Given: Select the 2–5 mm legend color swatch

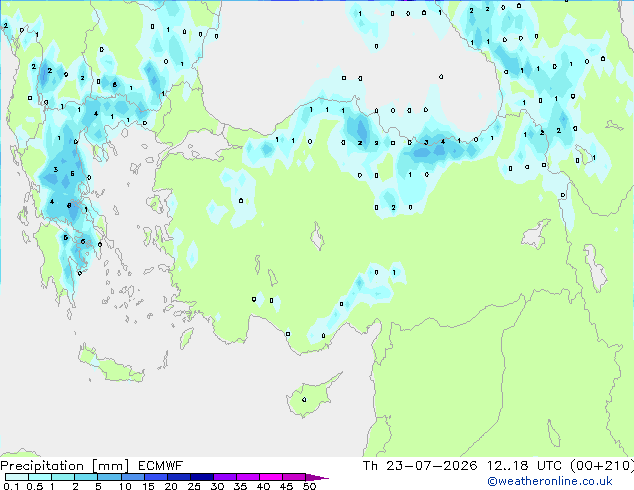Looking at the screenshot, I should click(x=86, y=477).
